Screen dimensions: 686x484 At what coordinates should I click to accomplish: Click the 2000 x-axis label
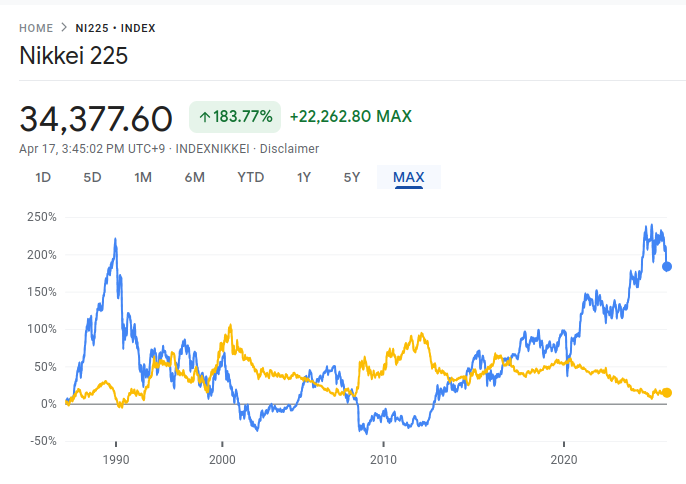click(222, 460)
